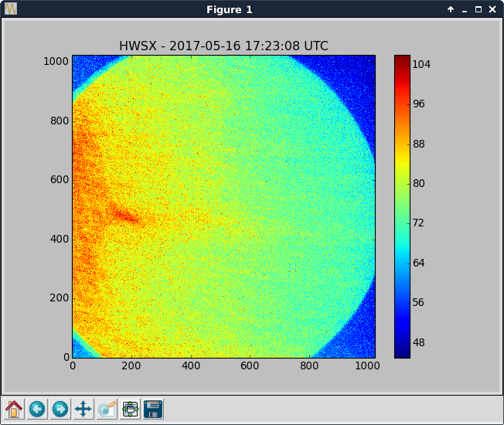
Task: Click the colorbar tick label 72
Action: (x=418, y=223)
